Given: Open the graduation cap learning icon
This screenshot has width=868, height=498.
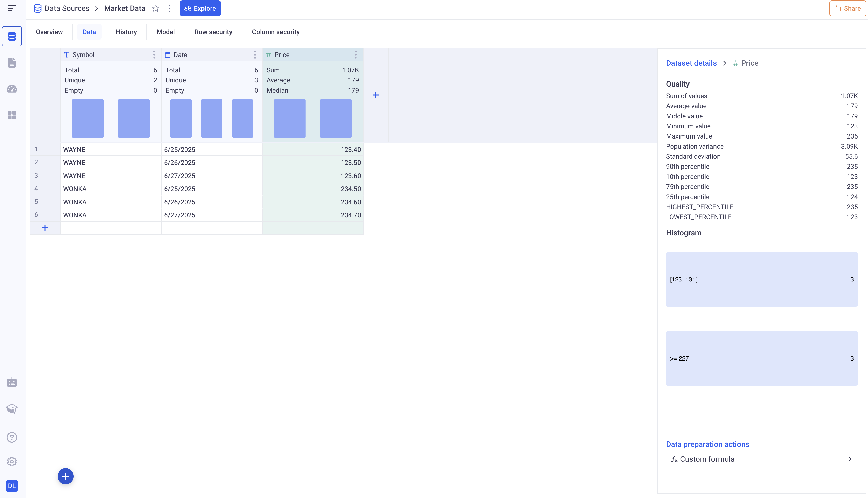Looking at the screenshot, I should (12, 408).
